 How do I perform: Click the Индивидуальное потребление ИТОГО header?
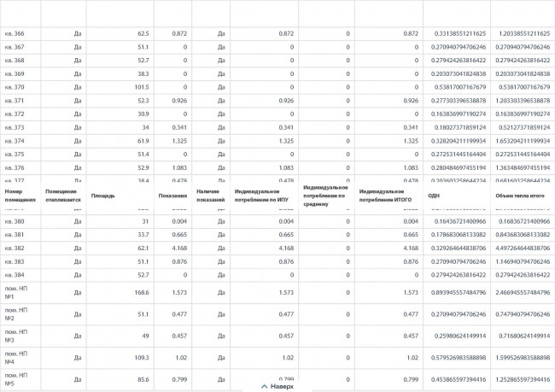click(x=385, y=196)
